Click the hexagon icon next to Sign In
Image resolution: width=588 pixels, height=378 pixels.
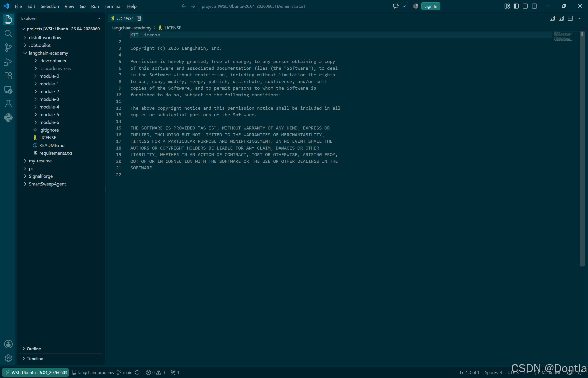[x=416, y=6]
